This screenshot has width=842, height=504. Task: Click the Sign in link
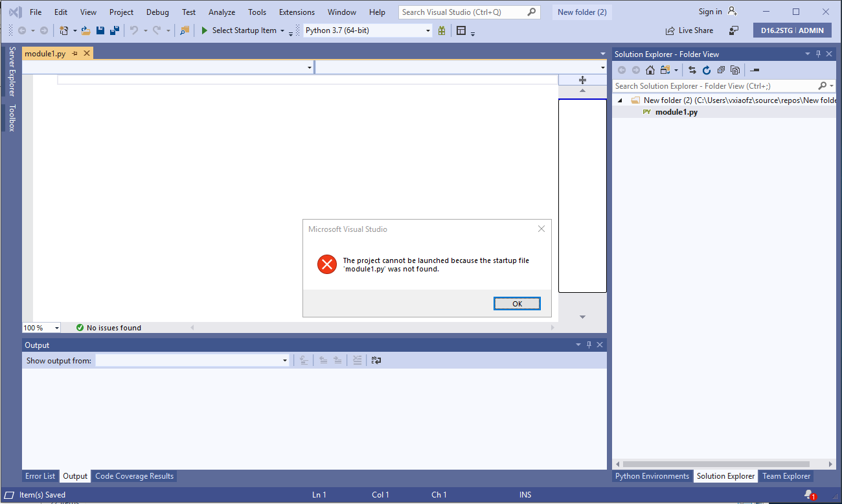711,12
